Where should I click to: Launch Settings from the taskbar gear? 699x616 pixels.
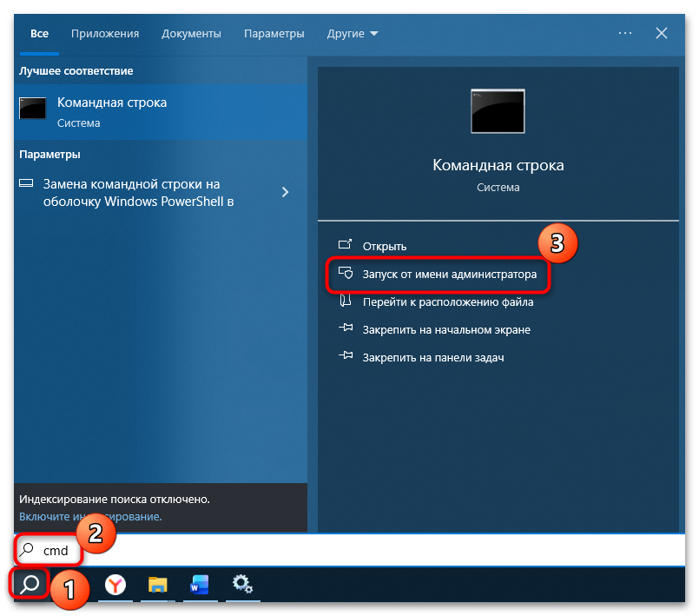tap(242, 586)
